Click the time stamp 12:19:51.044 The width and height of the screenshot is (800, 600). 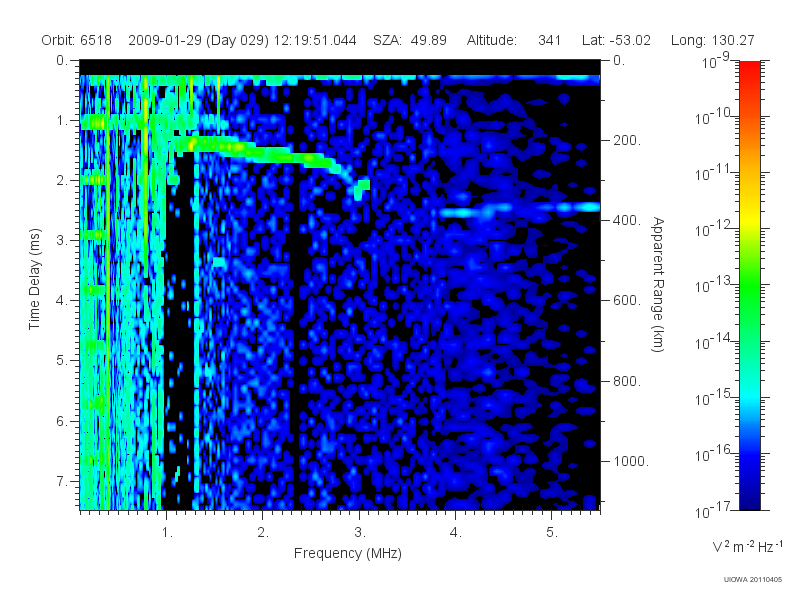315,40
